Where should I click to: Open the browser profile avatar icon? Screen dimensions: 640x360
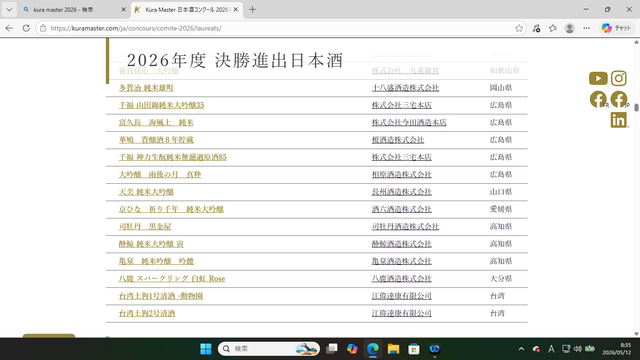(x=569, y=28)
